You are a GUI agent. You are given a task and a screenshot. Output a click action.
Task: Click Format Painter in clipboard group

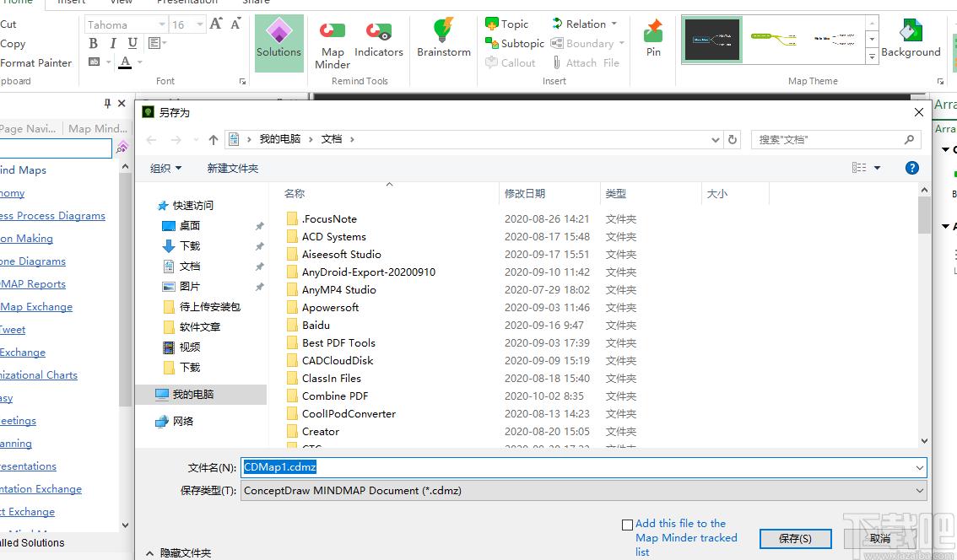(36, 63)
